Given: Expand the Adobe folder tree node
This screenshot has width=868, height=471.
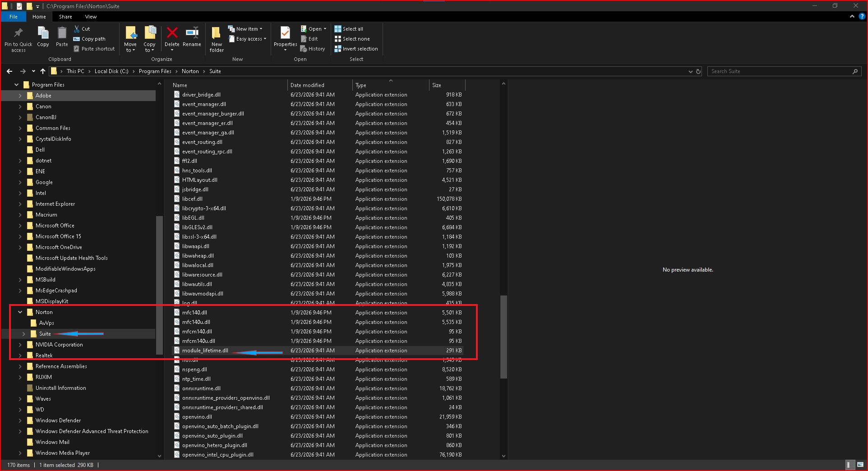Looking at the screenshot, I should coord(20,96).
